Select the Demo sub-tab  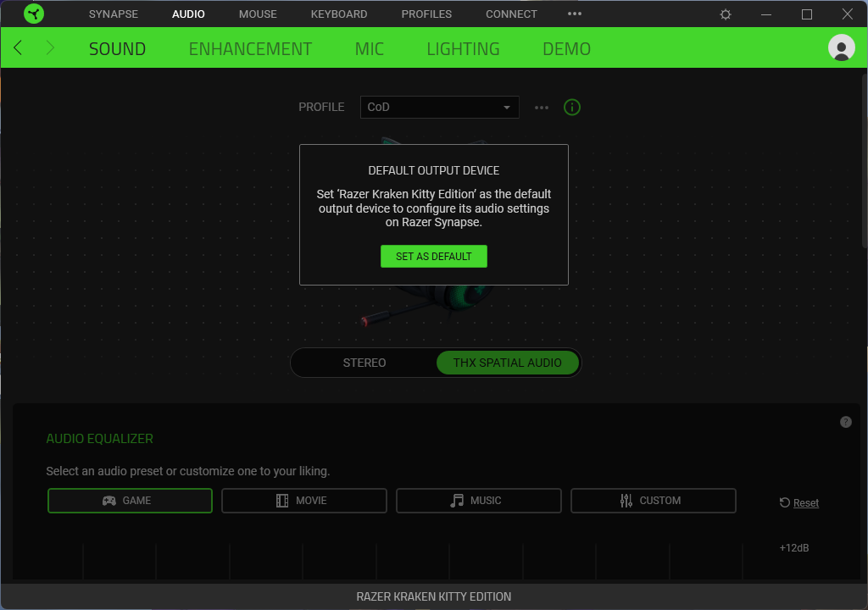click(566, 48)
